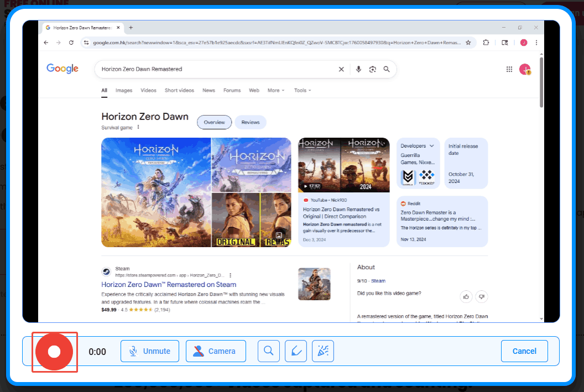Cancel the recording
The image size is (584, 392).
[524, 351]
